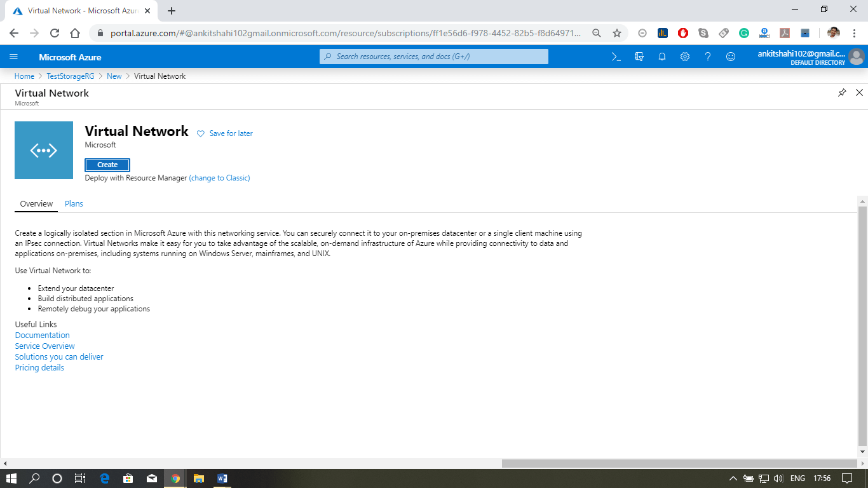Image resolution: width=868 pixels, height=488 pixels.
Task: Open Azure portal settings gear
Action: point(685,57)
